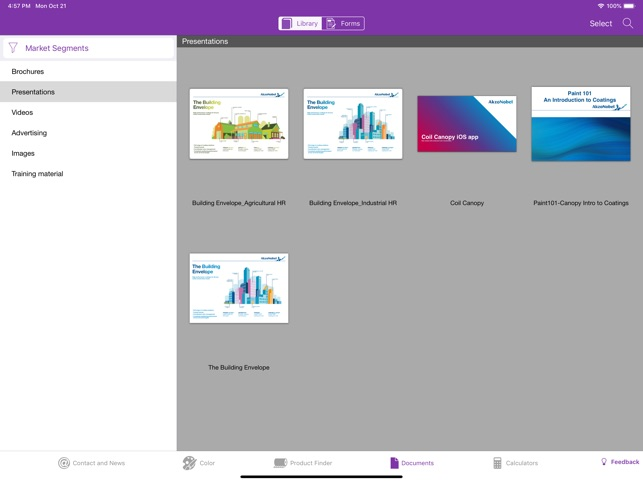The width and height of the screenshot is (643, 482).
Task: Tap the Market Segments funnel filter icon
Action: [x=13, y=48]
